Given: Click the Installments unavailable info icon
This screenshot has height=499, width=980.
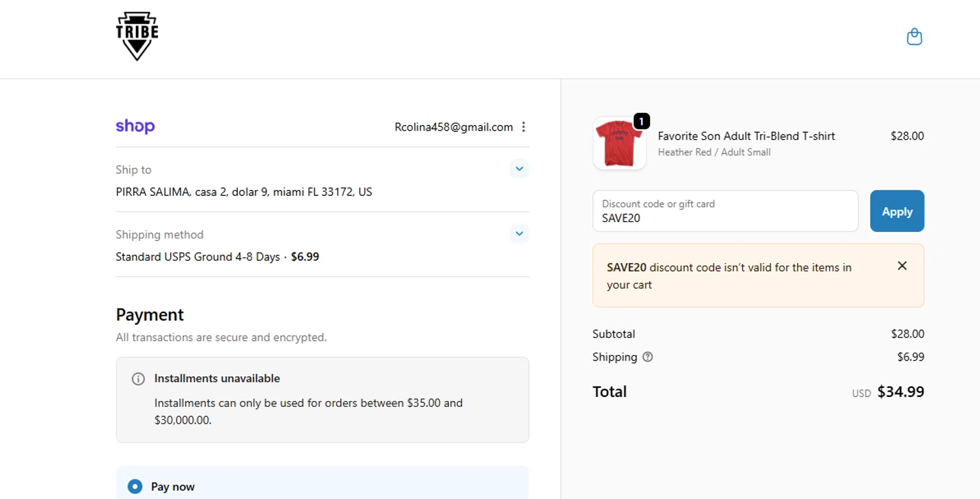Looking at the screenshot, I should [139, 379].
